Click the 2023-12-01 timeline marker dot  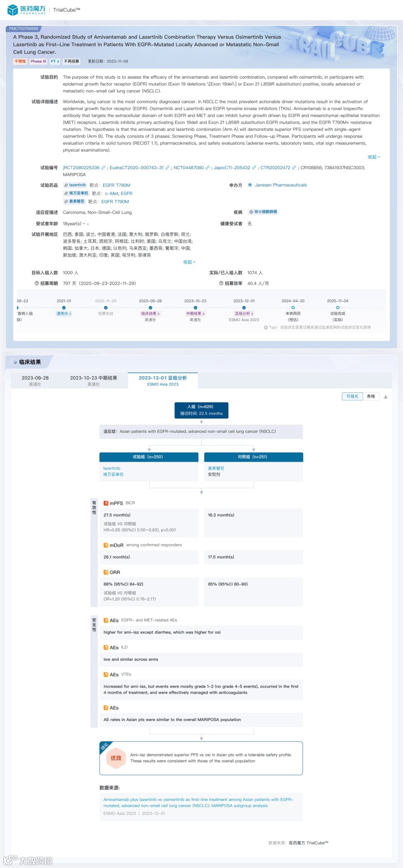pyautogui.click(x=244, y=308)
